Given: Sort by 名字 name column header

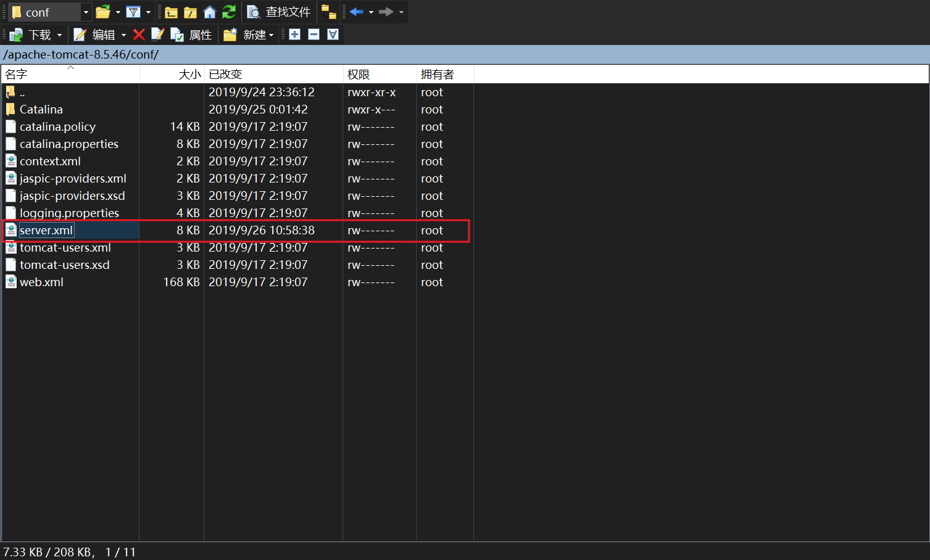Looking at the screenshot, I should [x=70, y=74].
